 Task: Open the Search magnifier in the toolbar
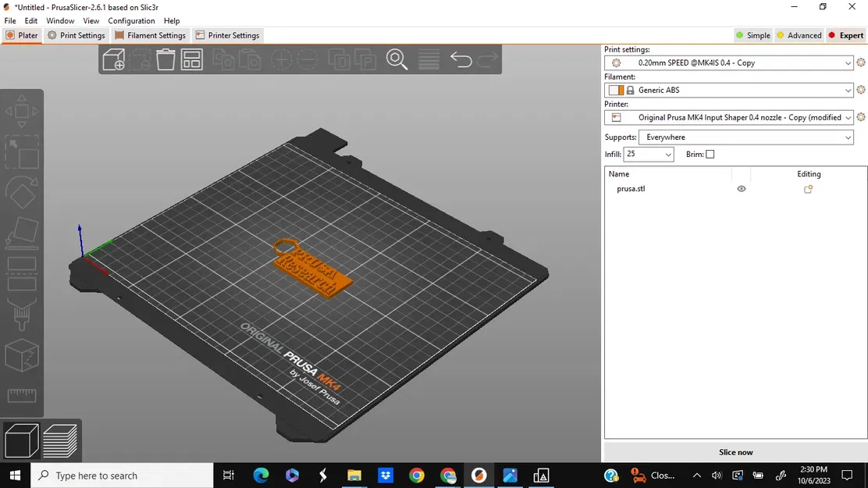point(397,59)
